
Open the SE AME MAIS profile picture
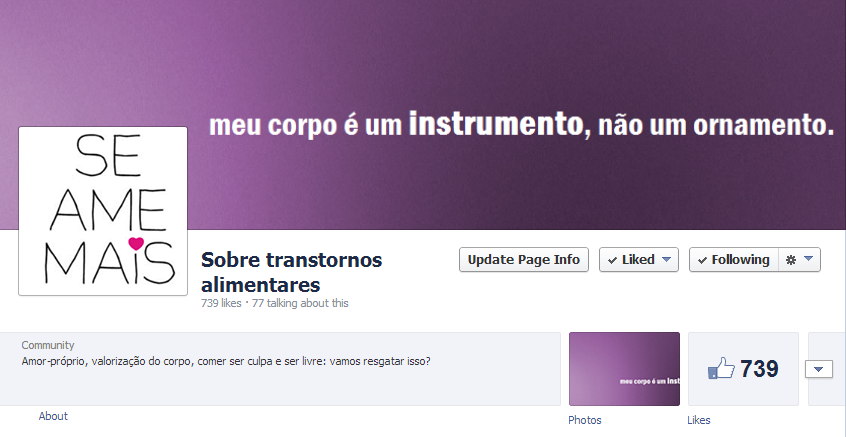coord(103,211)
